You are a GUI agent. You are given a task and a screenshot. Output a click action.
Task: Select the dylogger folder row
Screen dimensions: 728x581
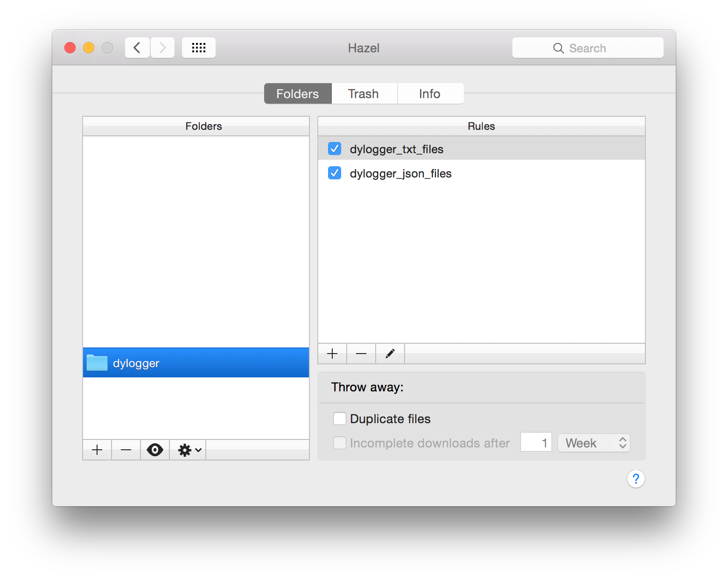(196, 362)
